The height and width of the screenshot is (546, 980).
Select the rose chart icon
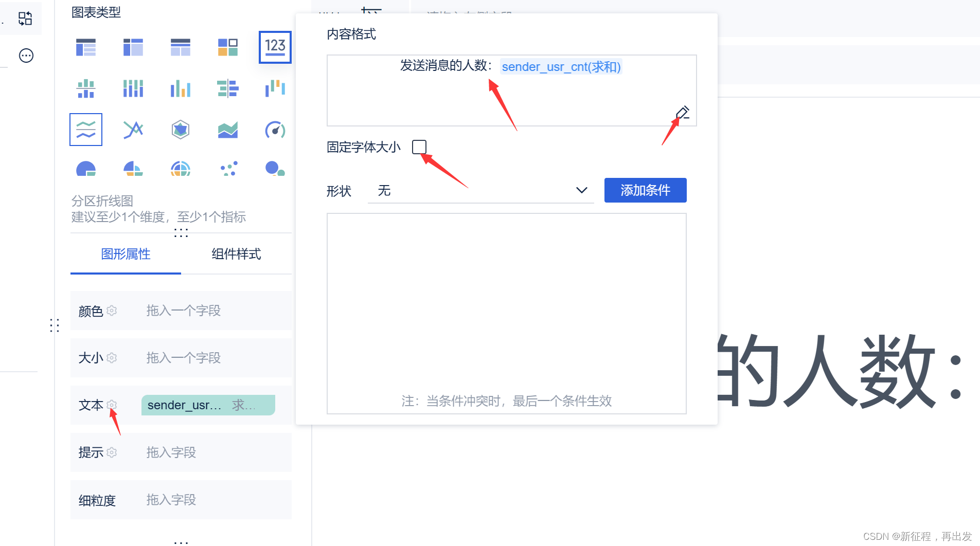point(133,169)
